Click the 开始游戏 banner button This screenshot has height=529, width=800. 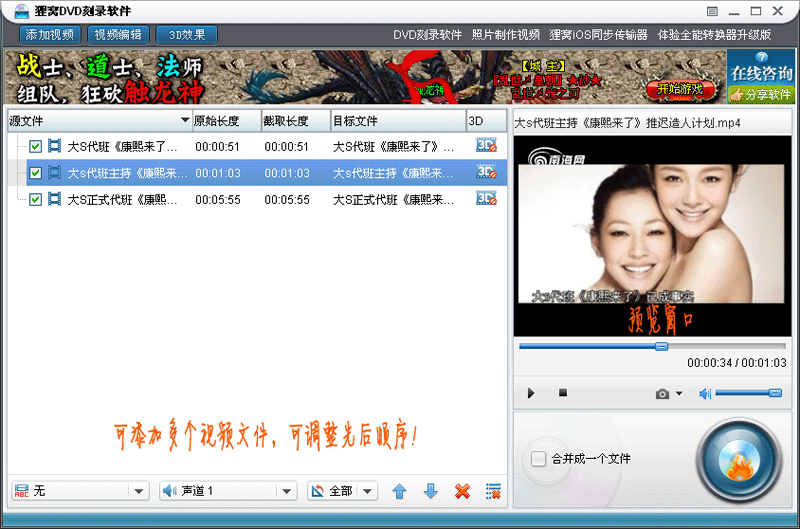pos(680,89)
